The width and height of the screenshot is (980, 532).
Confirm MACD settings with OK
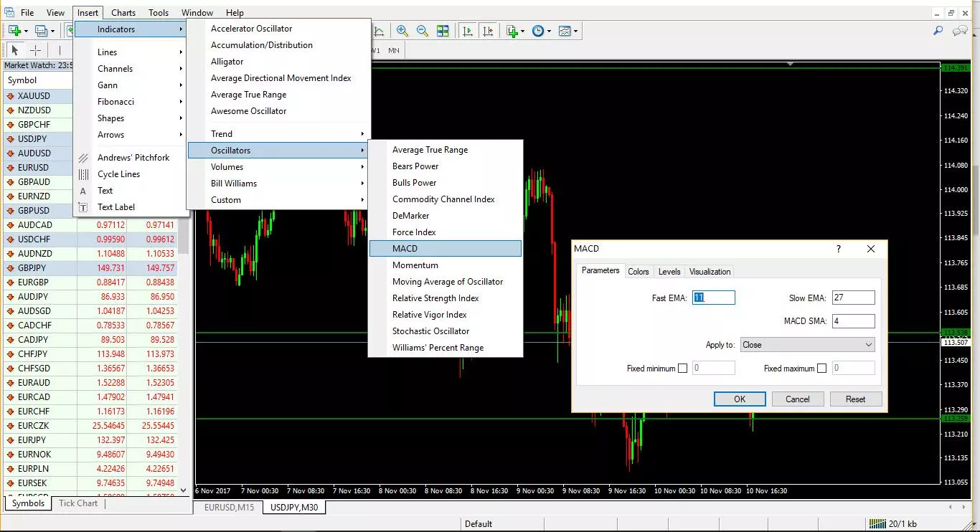tap(740, 399)
